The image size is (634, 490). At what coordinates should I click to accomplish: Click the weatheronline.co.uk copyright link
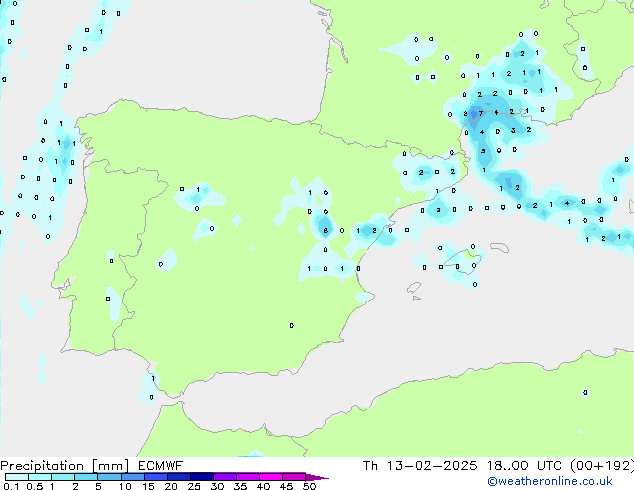tap(550, 481)
